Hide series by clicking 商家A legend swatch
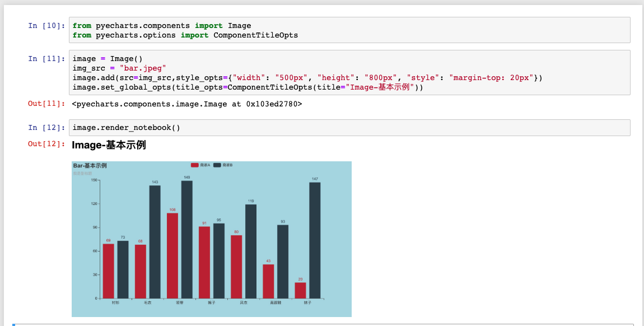Screen dimensions: 644x326 [x=195, y=165]
